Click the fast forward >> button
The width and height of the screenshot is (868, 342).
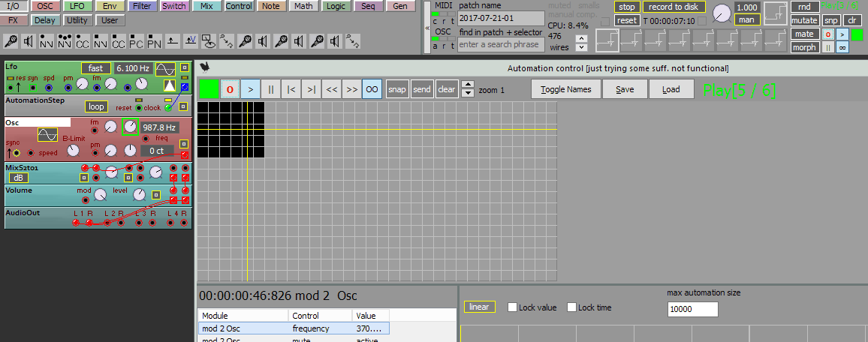(x=351, y=89)
